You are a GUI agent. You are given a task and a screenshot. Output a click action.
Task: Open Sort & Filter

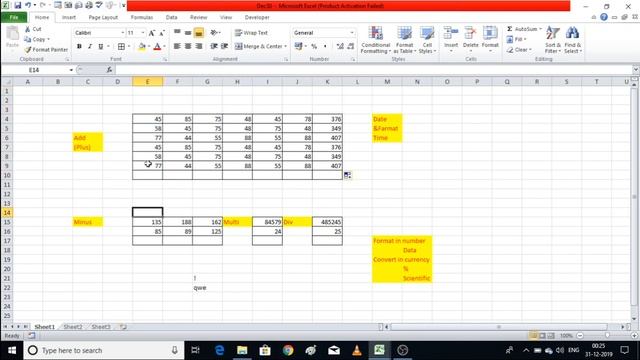tap(553, 40)
